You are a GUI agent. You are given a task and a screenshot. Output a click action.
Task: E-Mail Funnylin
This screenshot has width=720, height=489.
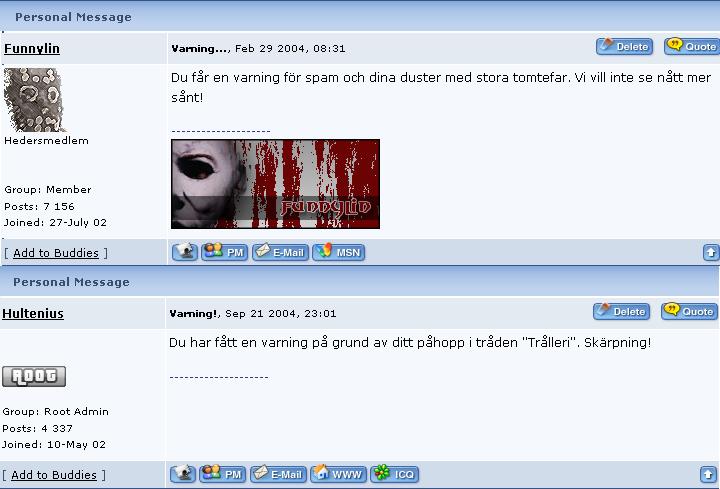(x=280, y=252)
